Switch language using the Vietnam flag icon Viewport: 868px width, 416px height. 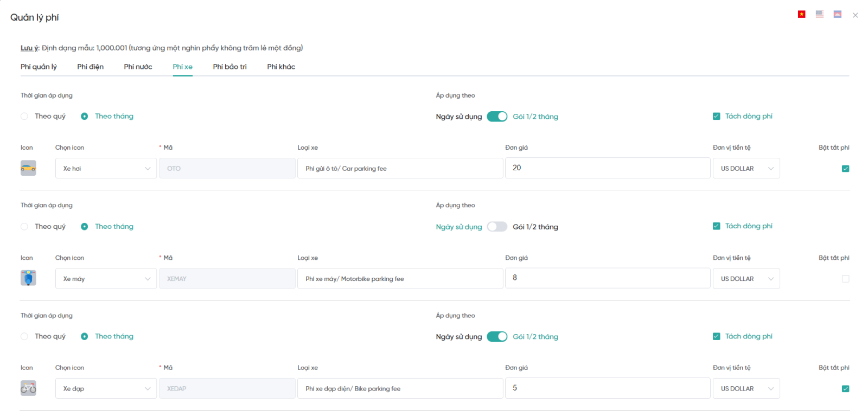pos(801,15)
